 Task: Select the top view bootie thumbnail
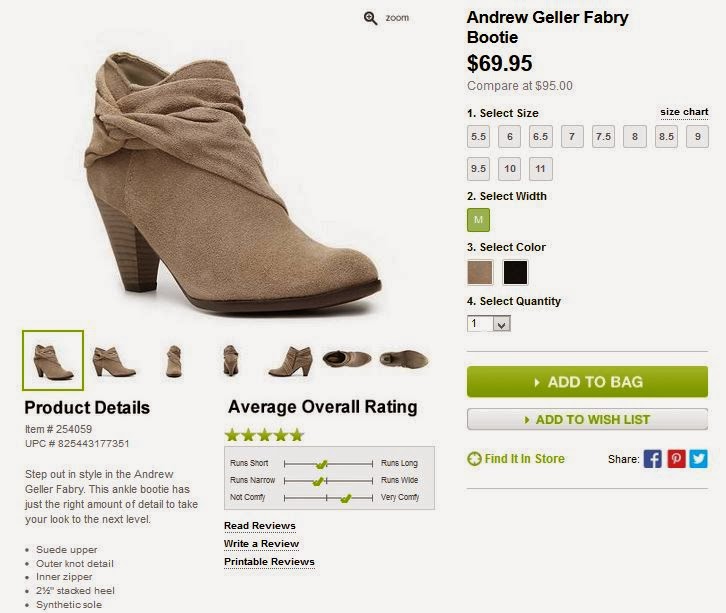tap(347, 359)
